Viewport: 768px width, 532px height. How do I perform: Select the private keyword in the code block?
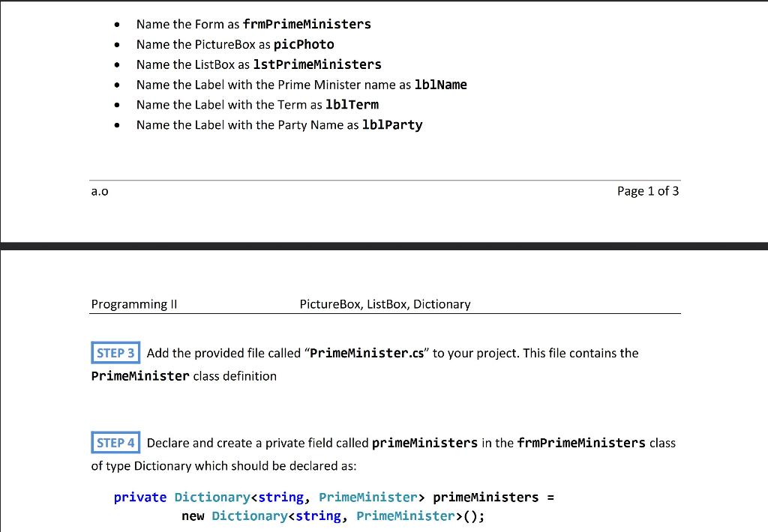(x=139, y=497)
